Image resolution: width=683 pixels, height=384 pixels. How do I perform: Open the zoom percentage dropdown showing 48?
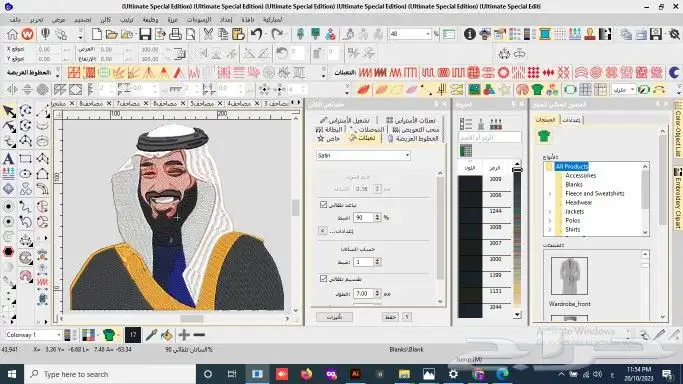(428, 34)
